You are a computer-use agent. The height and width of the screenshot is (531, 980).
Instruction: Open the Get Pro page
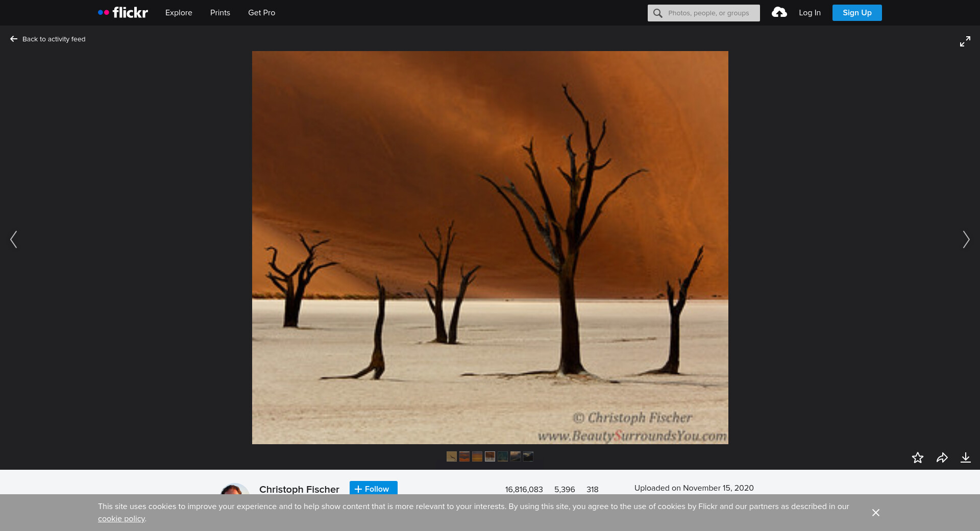coord(261,13)
